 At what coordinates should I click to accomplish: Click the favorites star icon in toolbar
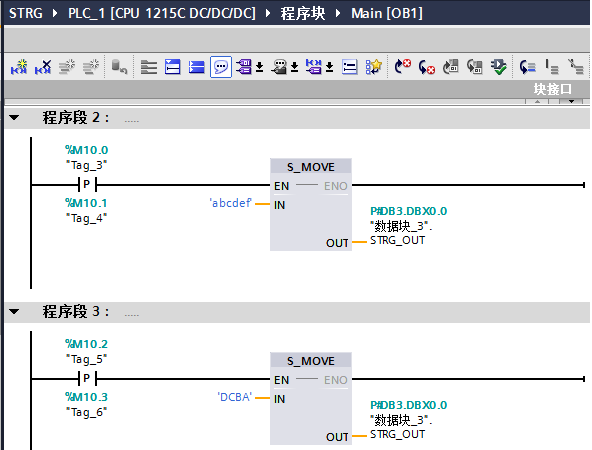point(373,67)
